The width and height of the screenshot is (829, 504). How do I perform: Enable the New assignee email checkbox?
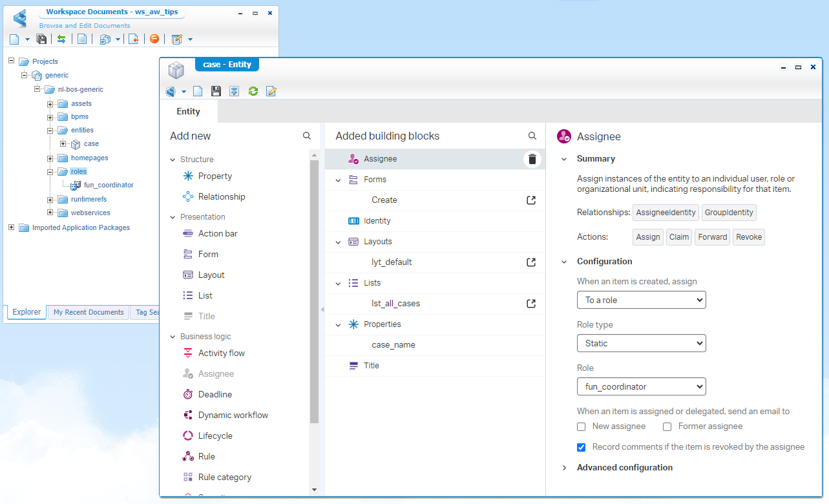(x=582, y=426)
